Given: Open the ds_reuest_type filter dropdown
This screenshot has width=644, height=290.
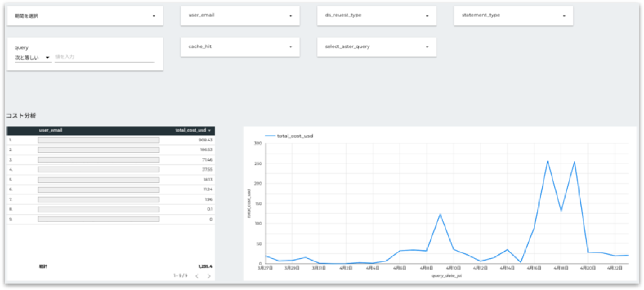Looking at the screenshot, I should 376,16.
